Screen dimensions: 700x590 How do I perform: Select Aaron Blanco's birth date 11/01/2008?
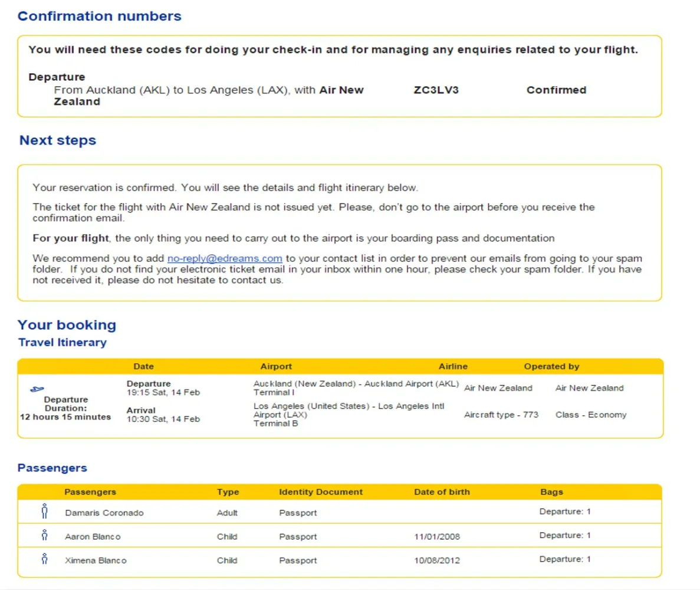437,537
